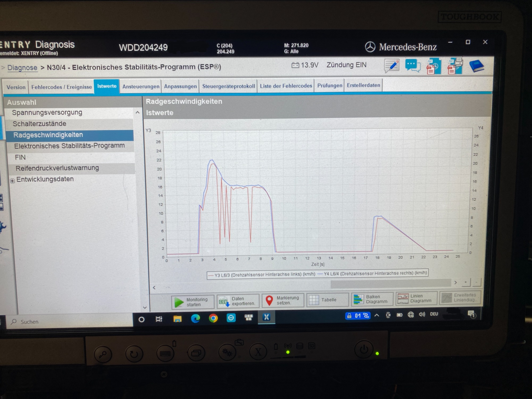Select Linien Diagramm view
The image size is (532, 399).
coord(416,298)
